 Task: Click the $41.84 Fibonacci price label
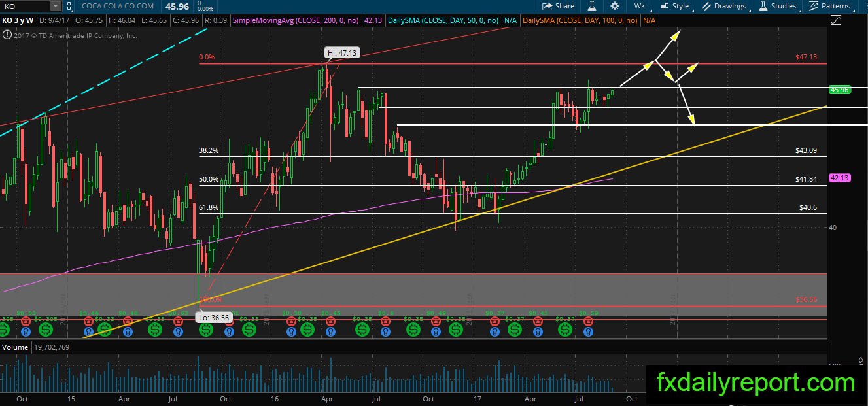point(806,179)
